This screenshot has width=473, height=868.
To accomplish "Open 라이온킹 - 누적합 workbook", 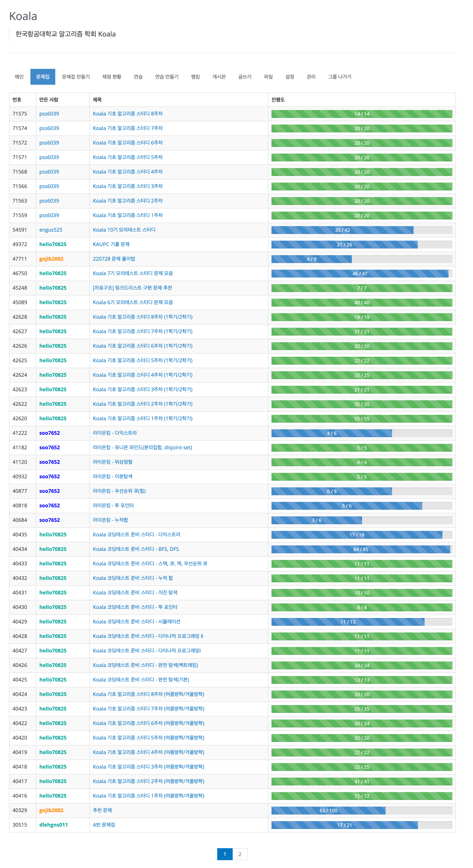I will coord(111,520).
